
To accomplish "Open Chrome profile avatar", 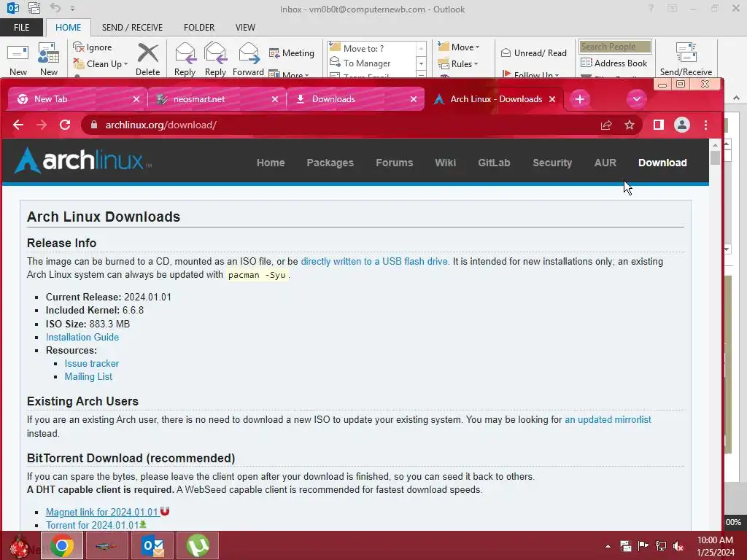I will click(x=682, y=125).
